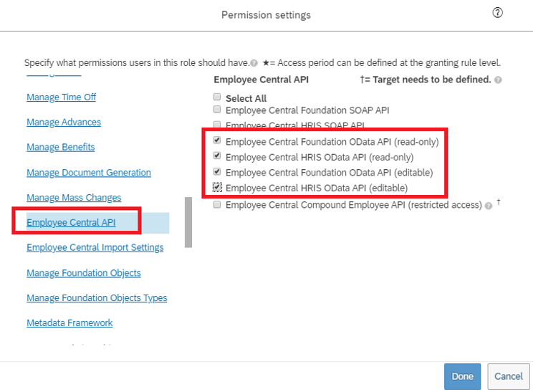Viewport: 533px width, 392px height.
Task: Select Employee Central Import Settings link
Action: pos(95,248)
